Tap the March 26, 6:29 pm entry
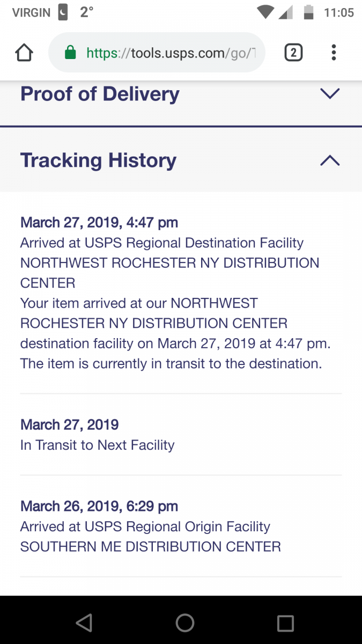 click(99, 506)
